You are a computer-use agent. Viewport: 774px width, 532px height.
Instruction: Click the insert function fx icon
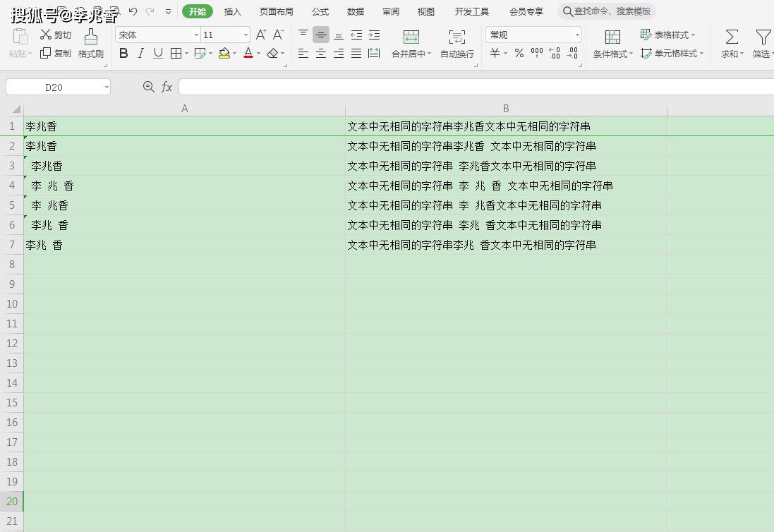(167, 87)
